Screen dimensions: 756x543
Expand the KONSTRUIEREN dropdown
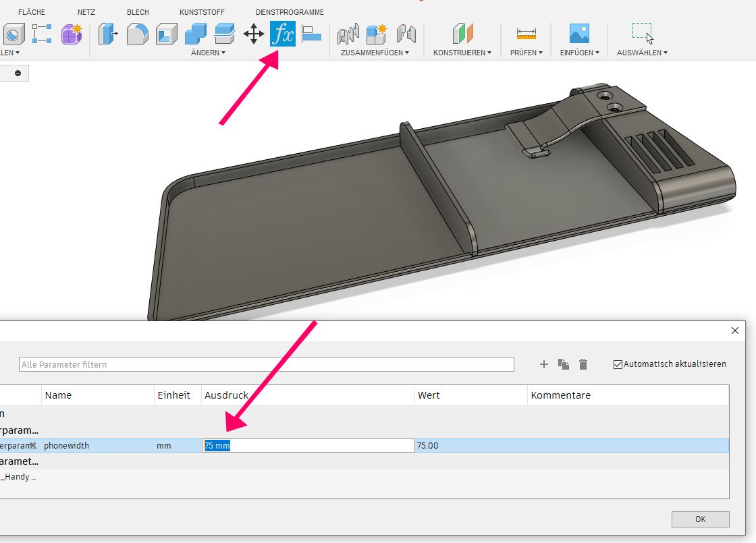(x=462, y=53)
